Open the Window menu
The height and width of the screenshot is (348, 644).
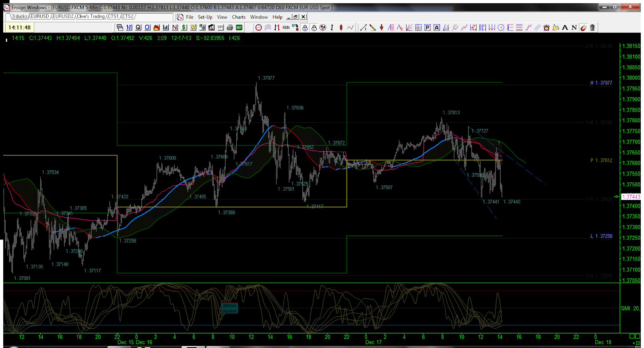pyautogui.click(x=259, y=17)
